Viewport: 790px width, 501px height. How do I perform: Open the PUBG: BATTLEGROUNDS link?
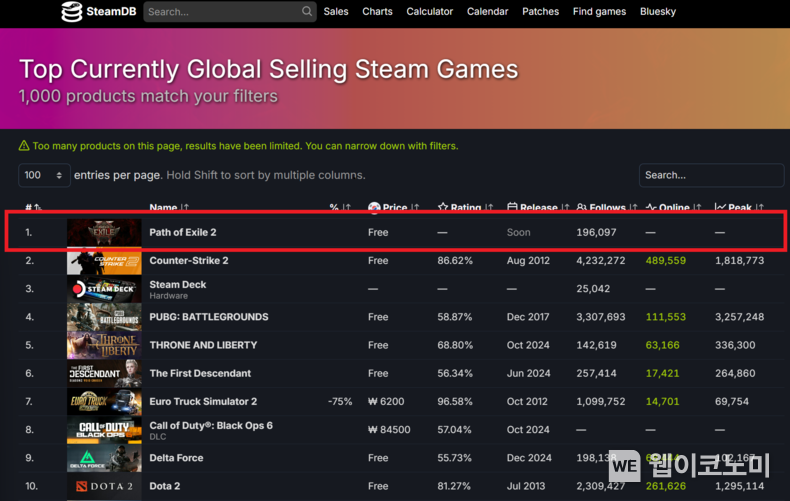pos(209,317)
